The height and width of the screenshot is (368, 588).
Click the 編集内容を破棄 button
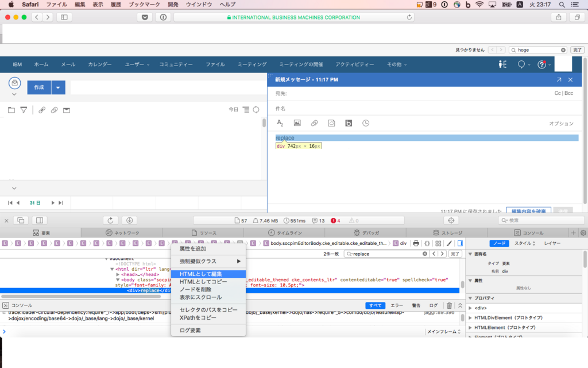coord(529,210)
